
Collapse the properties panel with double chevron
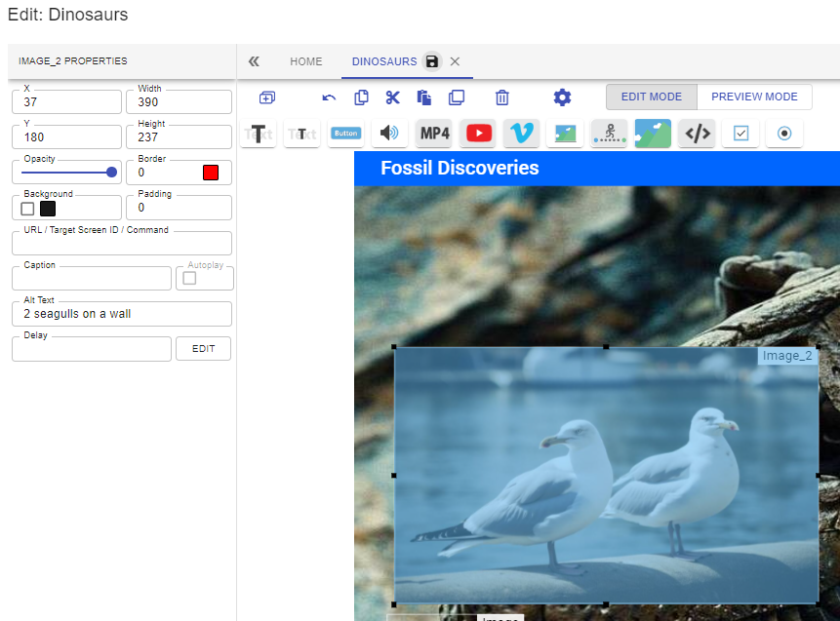point(254,61)
